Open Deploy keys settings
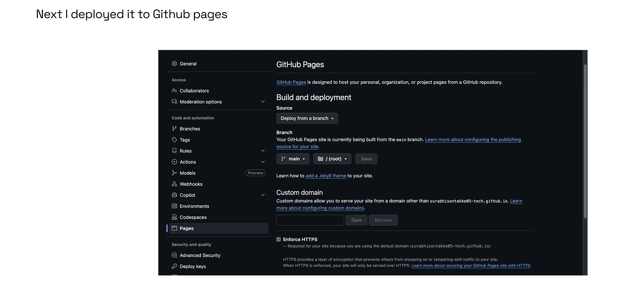 [x=219, y=266]
